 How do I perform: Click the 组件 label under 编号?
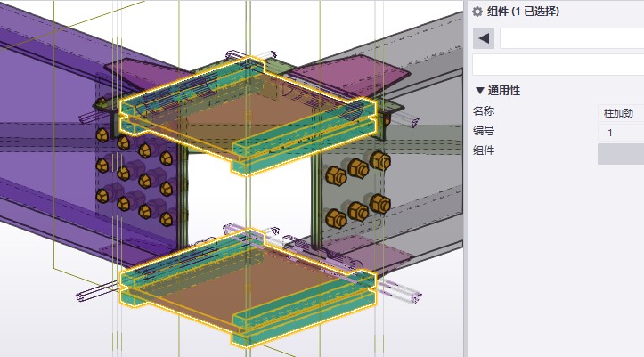[x=484, y=150]
